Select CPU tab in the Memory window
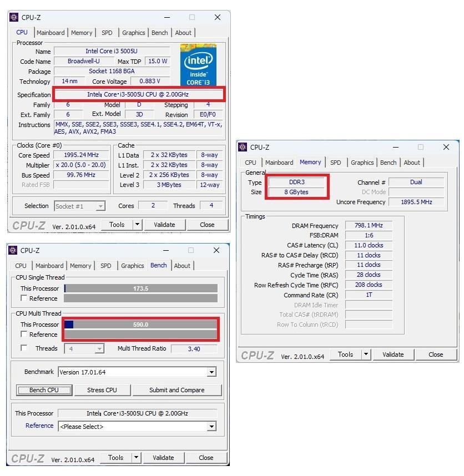464x476 pixels. coord(250,163)
